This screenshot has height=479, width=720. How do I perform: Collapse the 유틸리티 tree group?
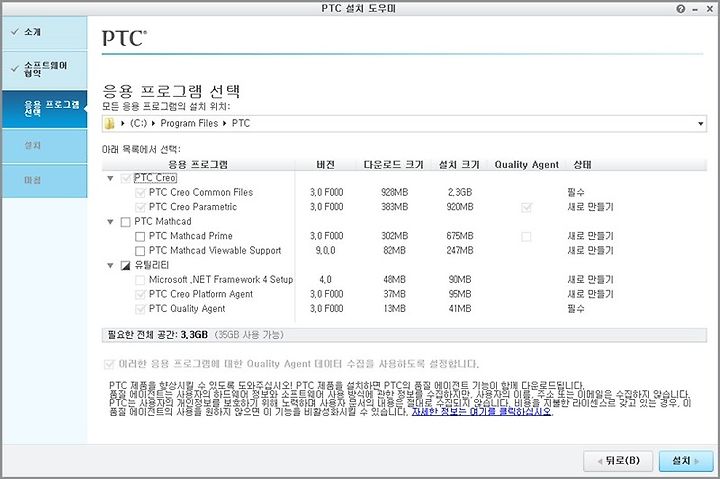pyautogui.click(x=110, y=265)
